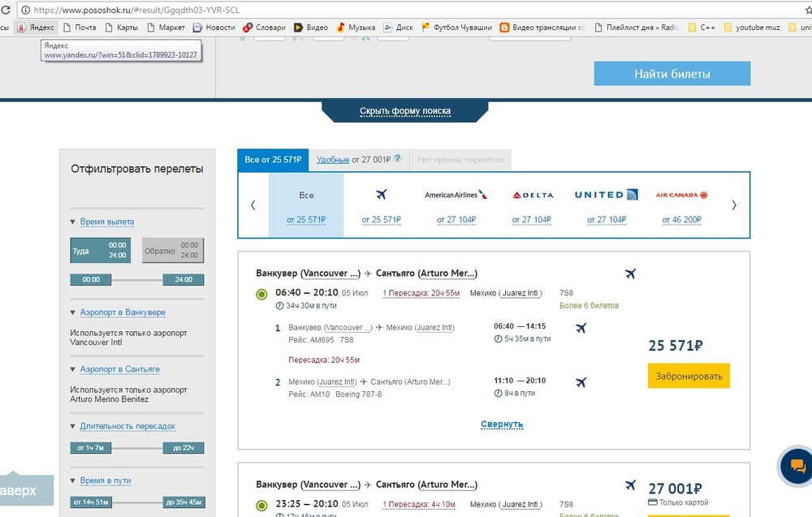Image resolution: width=812 pixels, height=517 pixels.
Task: Open the live chat bubble
Action: coord(797,467)
